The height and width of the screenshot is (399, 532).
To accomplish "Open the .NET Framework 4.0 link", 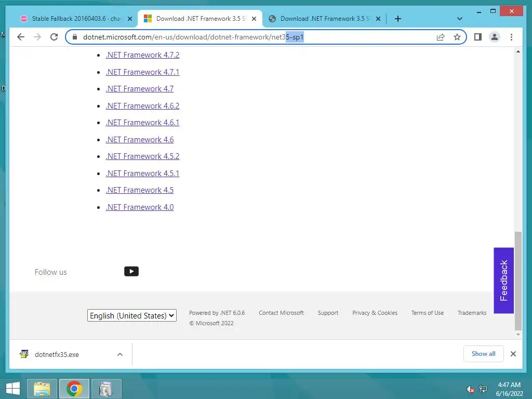I will click(139, 207).
